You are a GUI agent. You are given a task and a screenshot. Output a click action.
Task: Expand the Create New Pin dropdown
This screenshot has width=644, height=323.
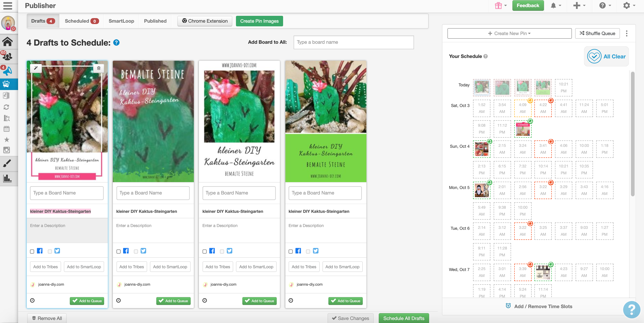point(509,33)
